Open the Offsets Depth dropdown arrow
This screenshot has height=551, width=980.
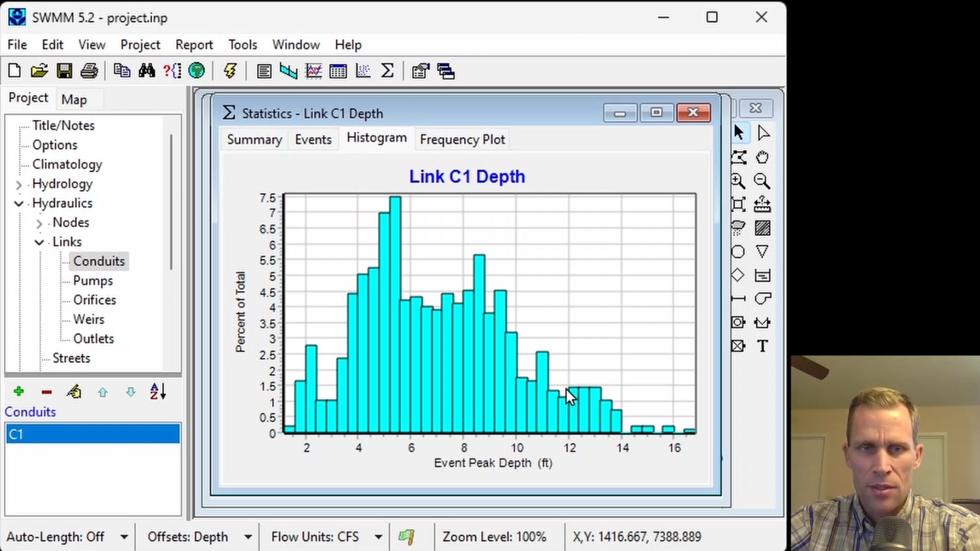tap(248, 537)
